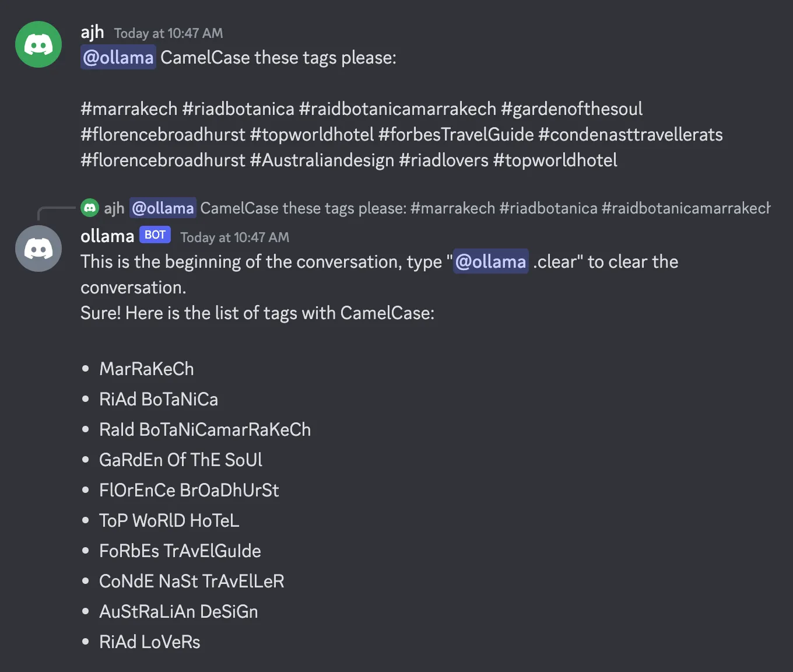This screenshot has height=672, width=793.
Task: Click the #Australiandesign hashtag text
Action: pos(322,160)
